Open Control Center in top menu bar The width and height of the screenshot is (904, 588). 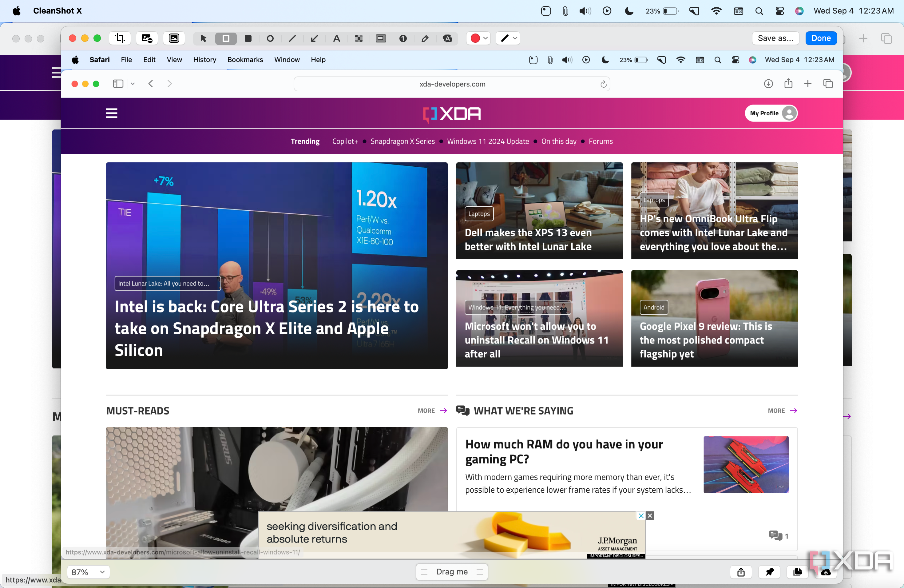[779, 11]
